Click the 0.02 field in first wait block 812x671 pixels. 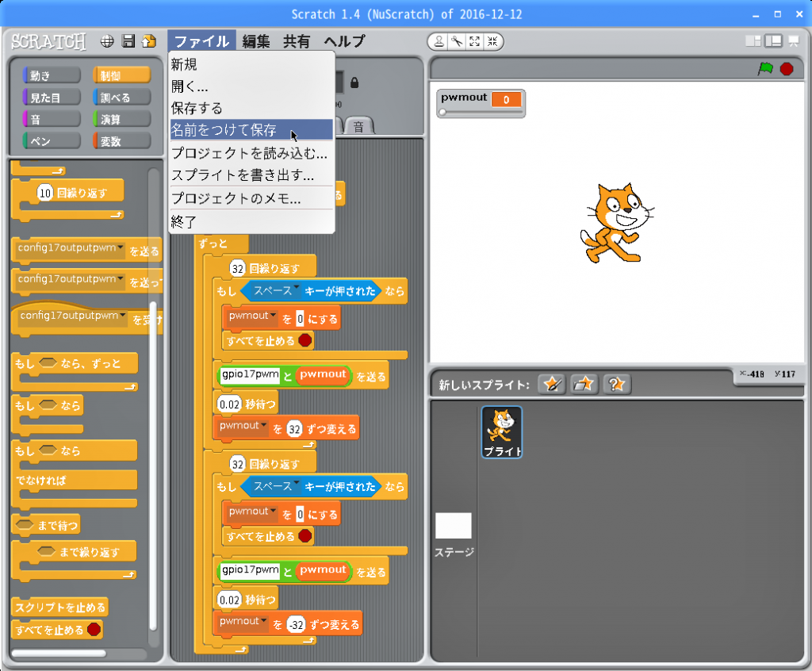229,405
